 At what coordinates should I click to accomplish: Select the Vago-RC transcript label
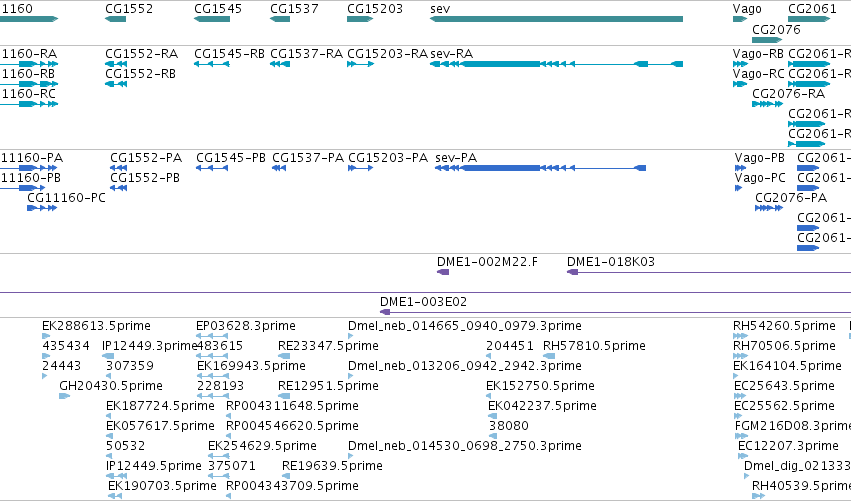758,74
